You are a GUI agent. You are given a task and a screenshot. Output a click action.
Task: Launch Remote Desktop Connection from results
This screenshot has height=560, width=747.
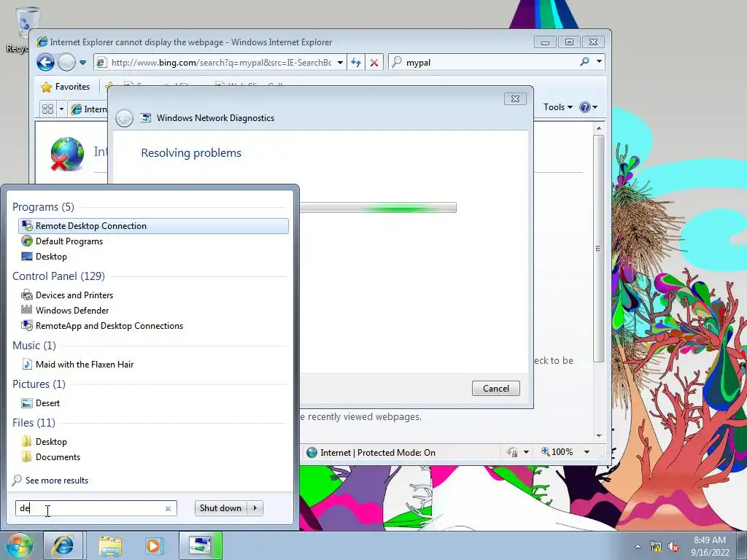tap(153, 226)
